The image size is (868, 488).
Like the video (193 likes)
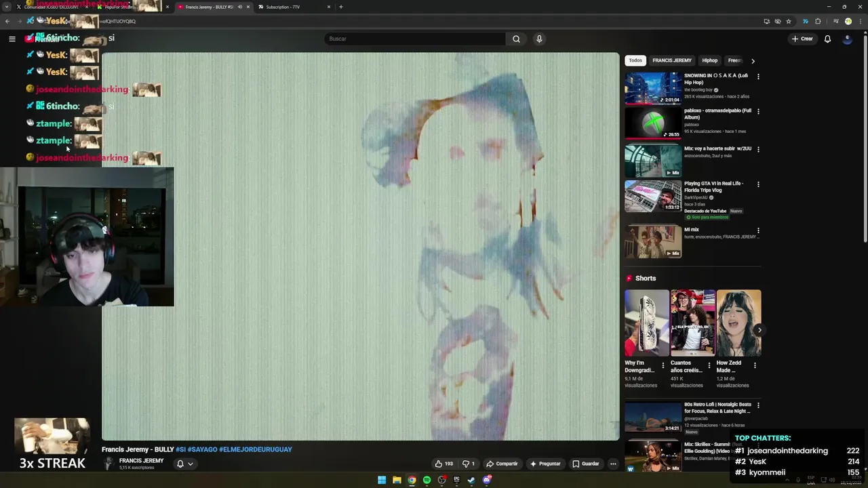444,464
